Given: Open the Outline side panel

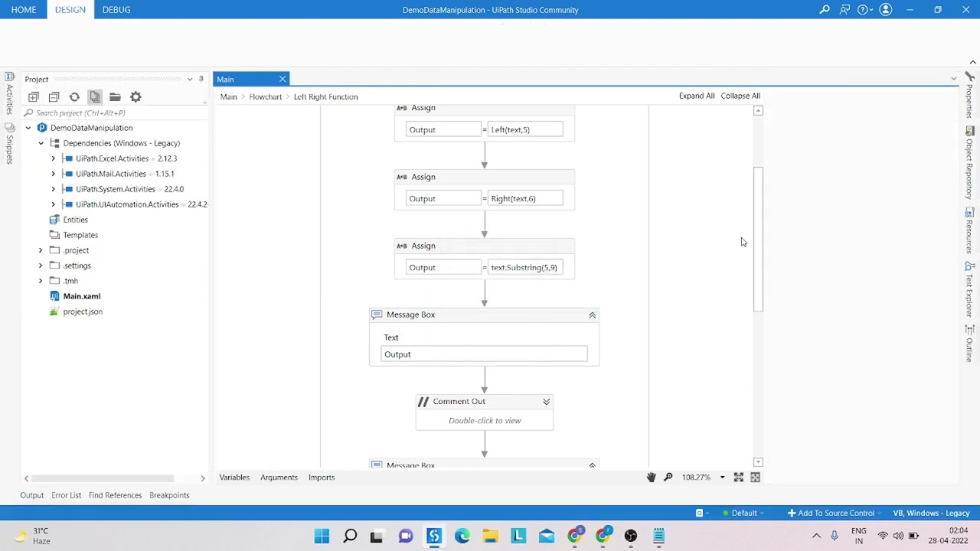Looking at the screenshot, I should (x=969, y=344).
